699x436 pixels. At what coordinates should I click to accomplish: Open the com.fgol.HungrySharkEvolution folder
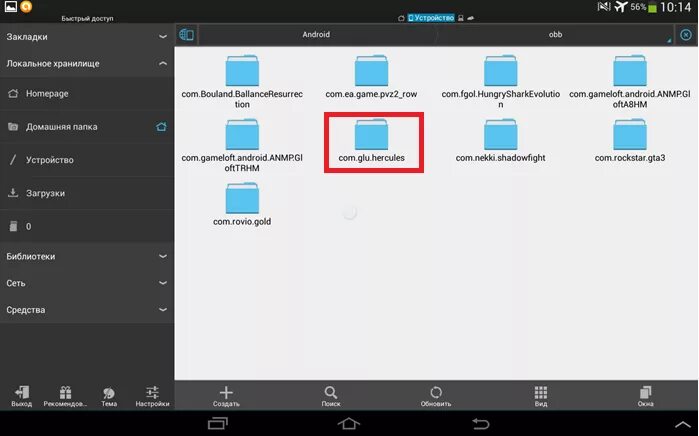[501, 81]
